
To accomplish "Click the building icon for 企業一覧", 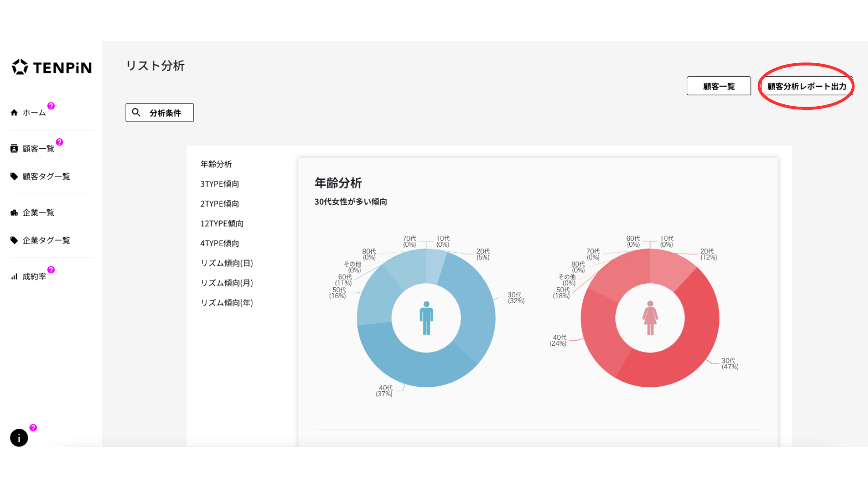I will coord(14,213).
